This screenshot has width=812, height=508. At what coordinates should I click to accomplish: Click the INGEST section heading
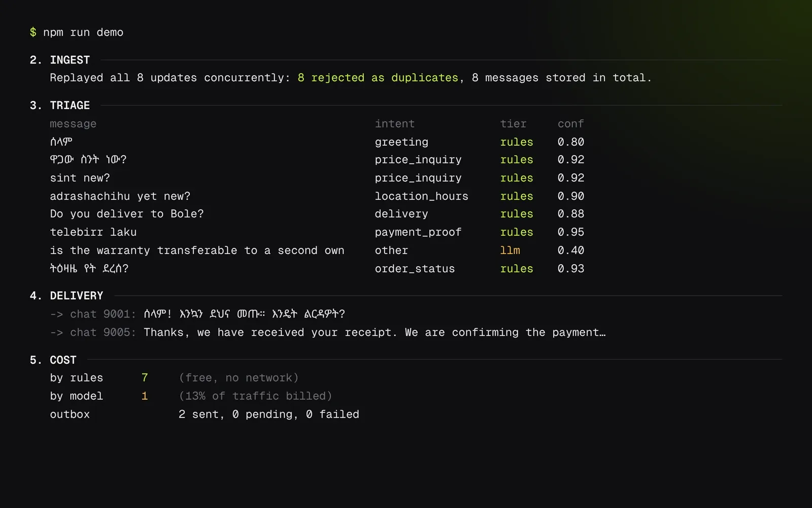point(70,60)
